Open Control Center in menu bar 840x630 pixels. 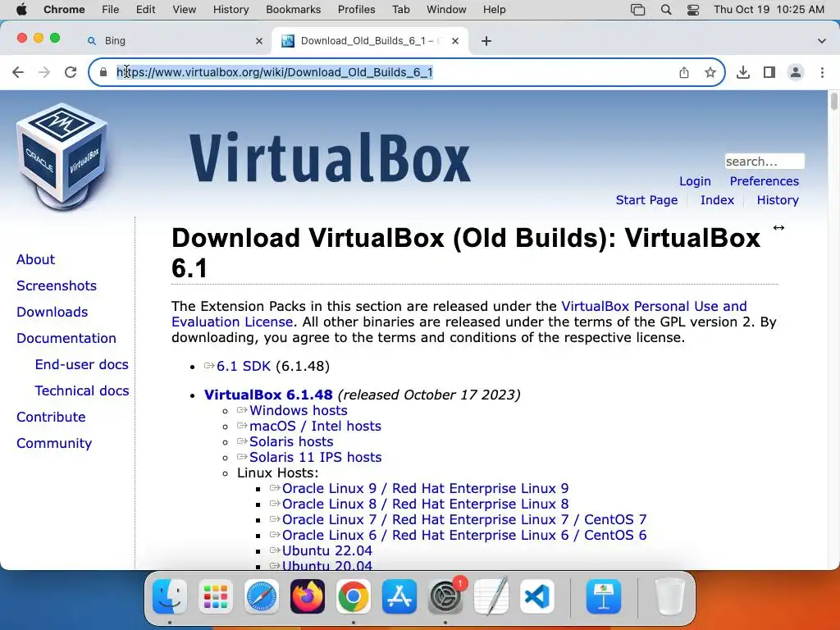tap(692, 10)
